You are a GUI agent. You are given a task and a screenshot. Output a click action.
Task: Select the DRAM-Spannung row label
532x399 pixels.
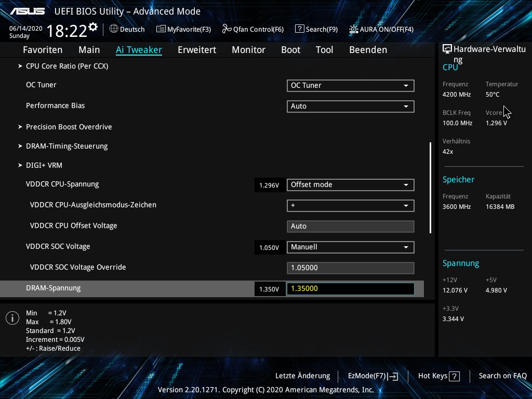coord(54,288)
